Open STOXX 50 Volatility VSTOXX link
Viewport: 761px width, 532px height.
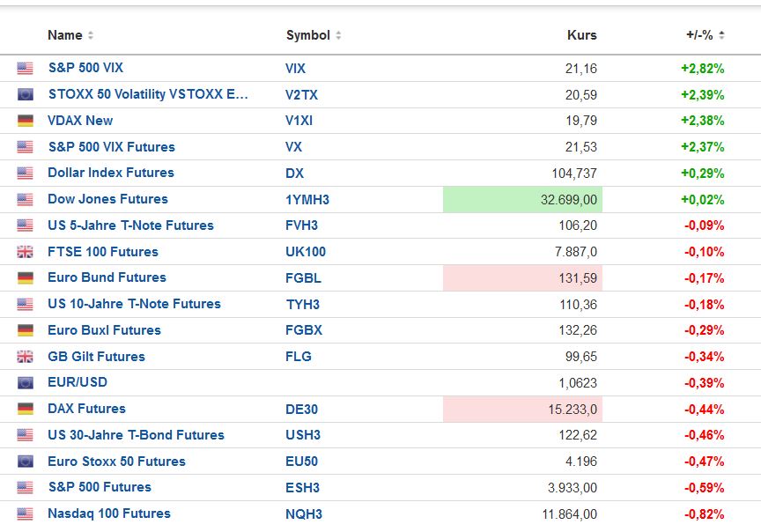[x=148, y=94]
